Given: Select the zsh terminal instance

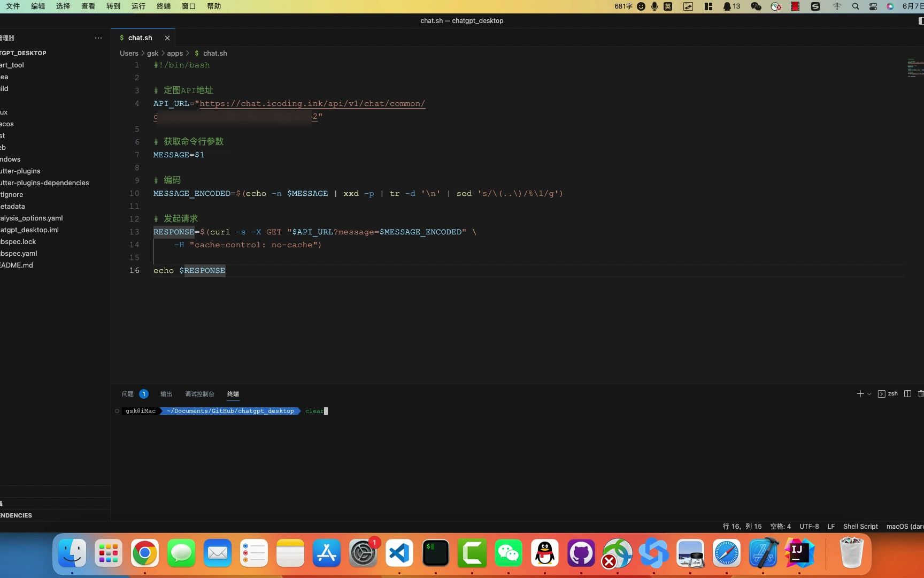Looking at the screenshot, I should pyautogui.click(x=888, y=394).
